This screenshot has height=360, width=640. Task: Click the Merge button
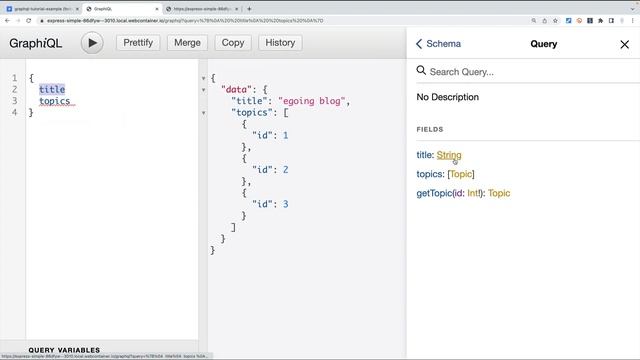click(x=187, y=43)
